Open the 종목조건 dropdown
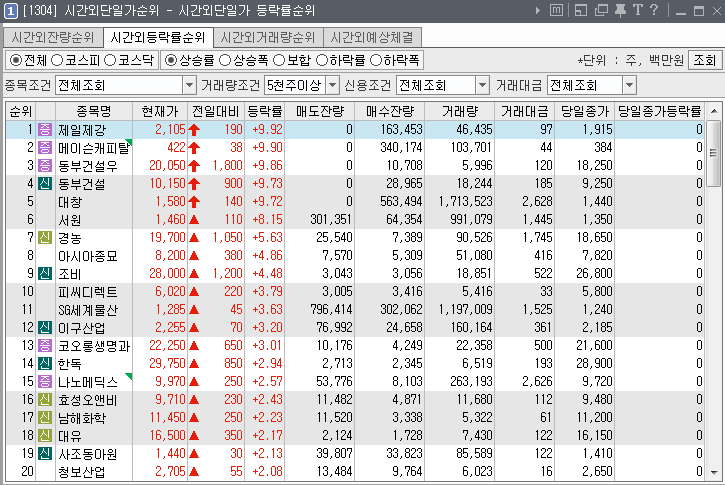725x485 pixels. (x=190, y=86)
